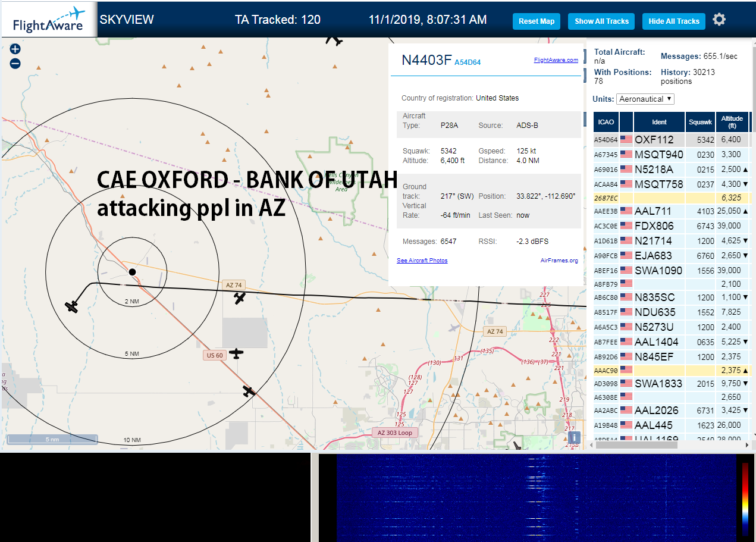The image size is (756, 542).
Task: Click Show All Tracks button
Action: coord(601,21)
